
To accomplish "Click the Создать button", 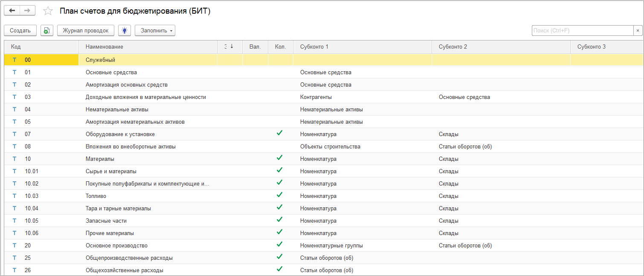I will pos(20,30).
